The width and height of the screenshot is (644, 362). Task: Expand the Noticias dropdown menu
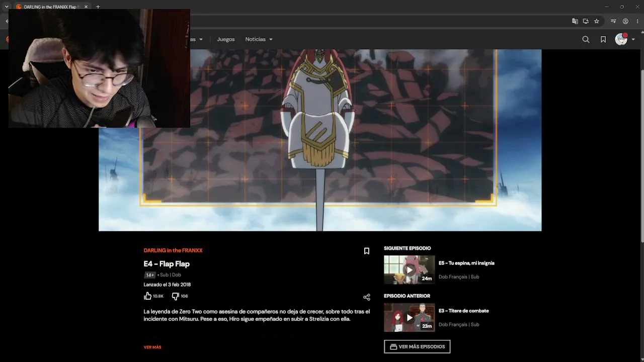259,39
